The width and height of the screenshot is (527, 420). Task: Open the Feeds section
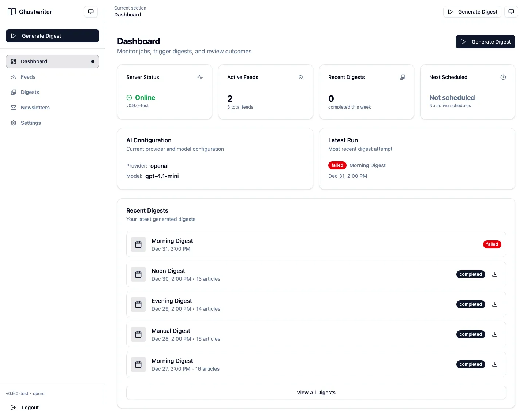(28, 77)
